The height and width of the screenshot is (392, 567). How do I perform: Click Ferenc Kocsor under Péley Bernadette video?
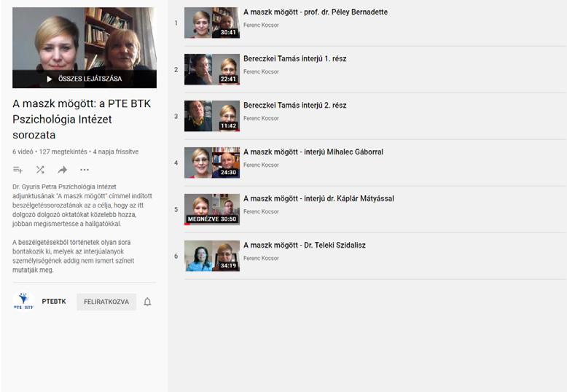coord(261,25)
